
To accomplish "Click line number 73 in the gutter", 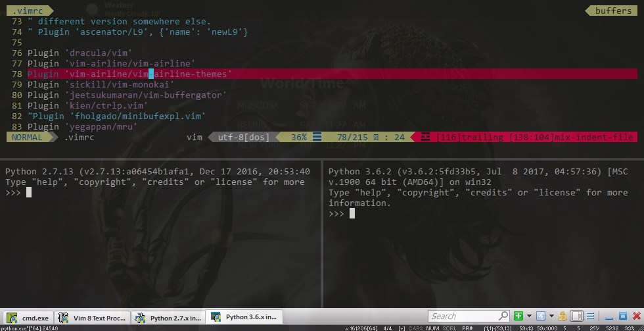I will pyautogui.click(x=17, y=21).
